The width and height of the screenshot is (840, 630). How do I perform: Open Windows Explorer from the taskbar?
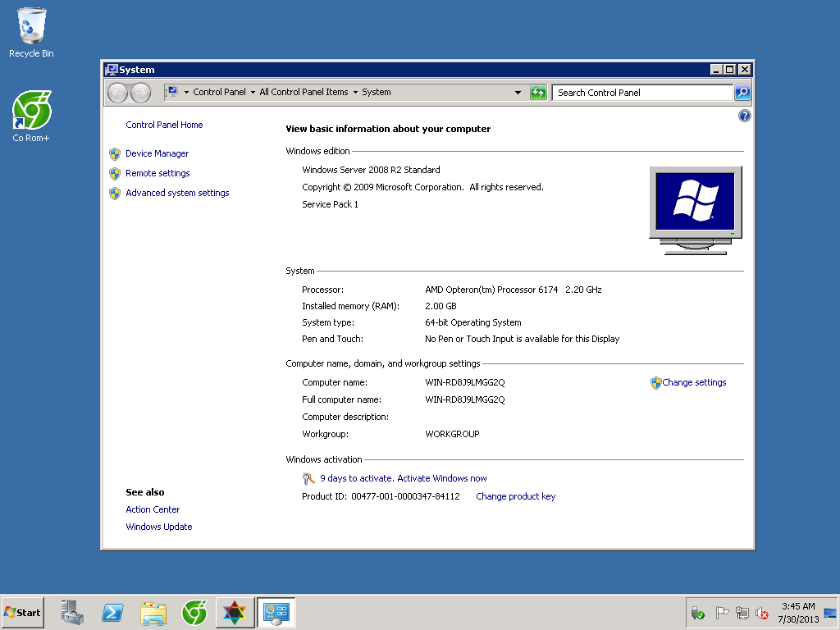tap(153, 612)
